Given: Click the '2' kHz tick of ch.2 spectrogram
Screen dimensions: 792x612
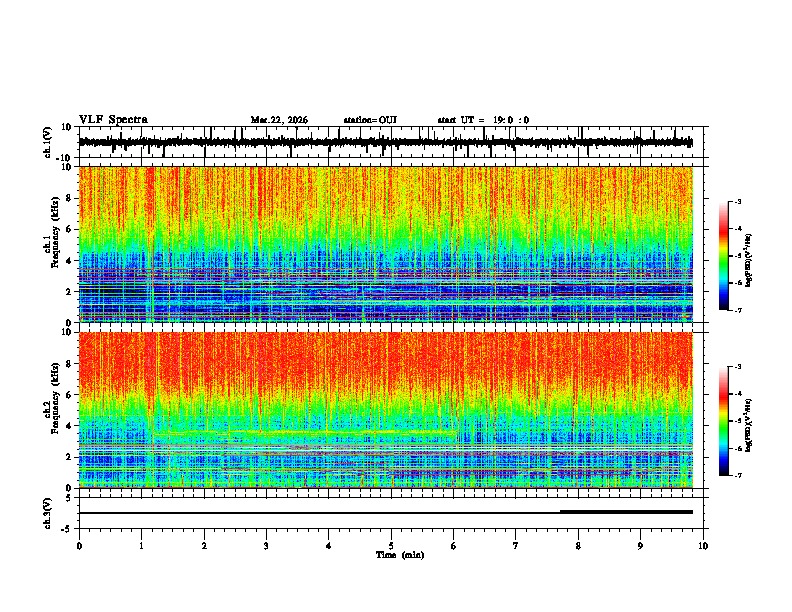Looking at the screenshot, I should pyautogui.click(x=69, y=457).
